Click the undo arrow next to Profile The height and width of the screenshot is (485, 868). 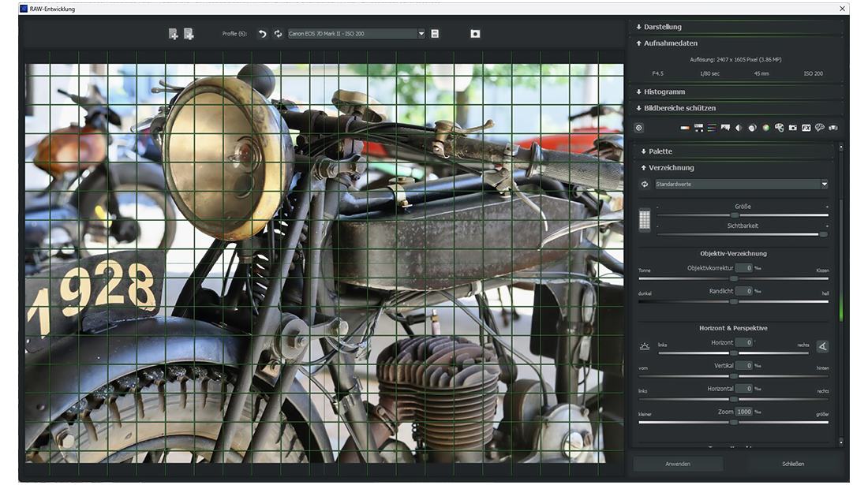(263, 34)
